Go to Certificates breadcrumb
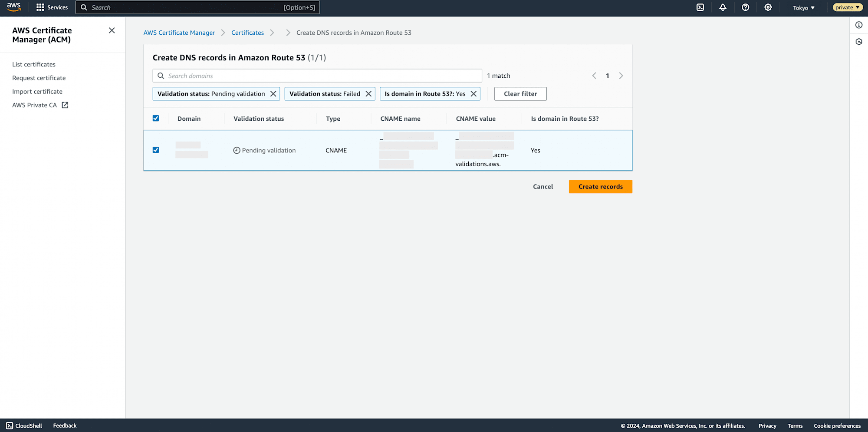The image size is (868, 432). coord(247,33)
